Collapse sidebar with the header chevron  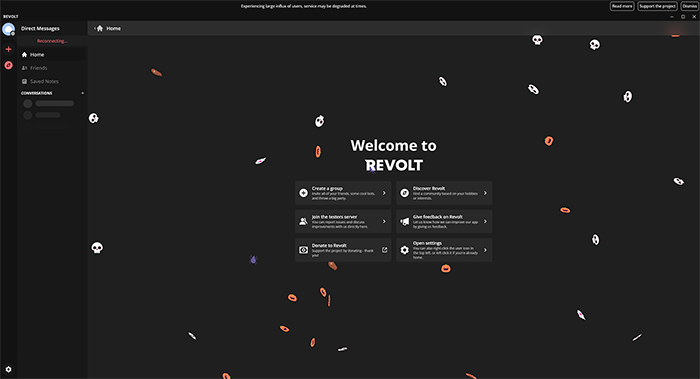(95, 29)
